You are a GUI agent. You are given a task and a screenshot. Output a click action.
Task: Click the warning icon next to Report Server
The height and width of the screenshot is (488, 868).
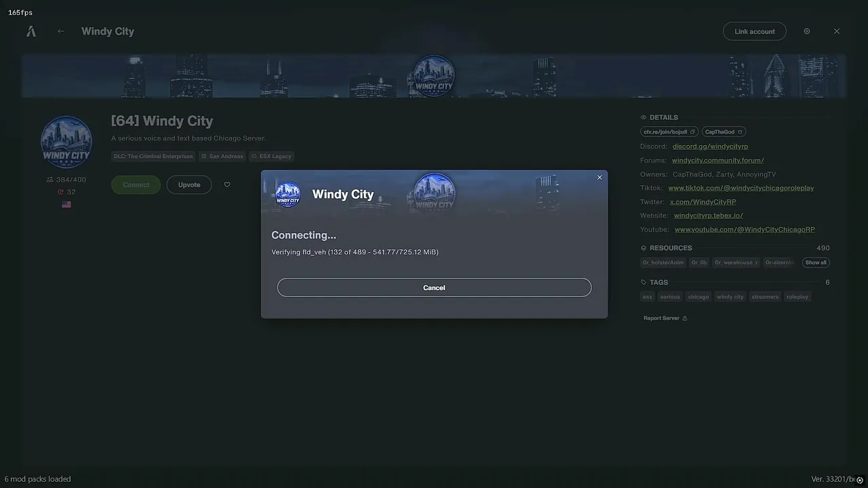tap(685, 319)
